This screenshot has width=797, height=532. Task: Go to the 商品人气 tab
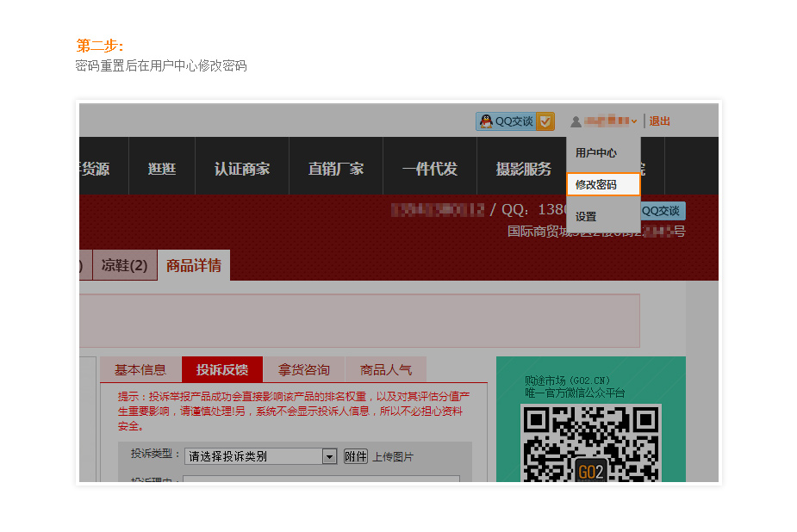point(386,370)
